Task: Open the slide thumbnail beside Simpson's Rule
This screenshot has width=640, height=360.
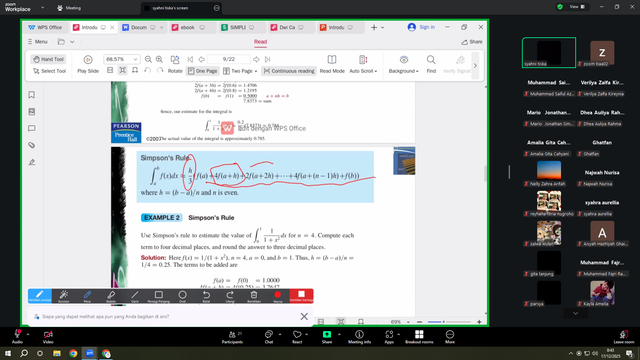Action: [x=404, y=161]
